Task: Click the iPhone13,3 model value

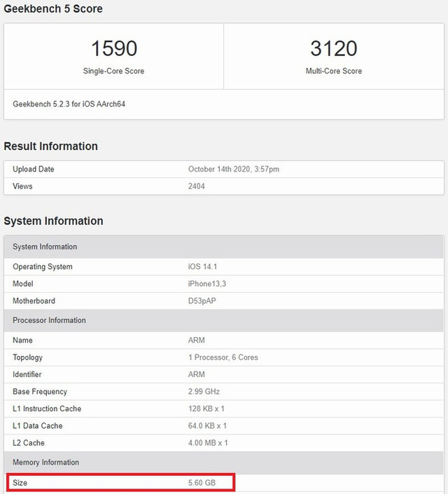Action: pyautogui.click(x=207, y=284)
